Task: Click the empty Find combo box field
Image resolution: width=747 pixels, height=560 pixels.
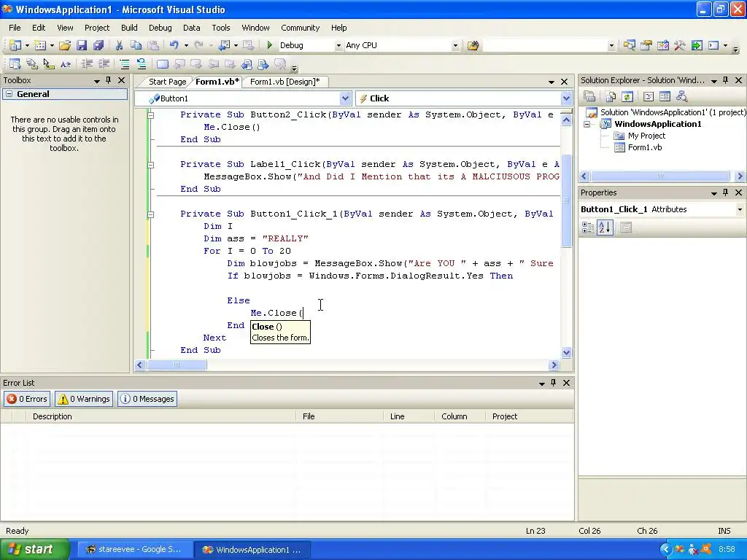Action: click(544, 45)
